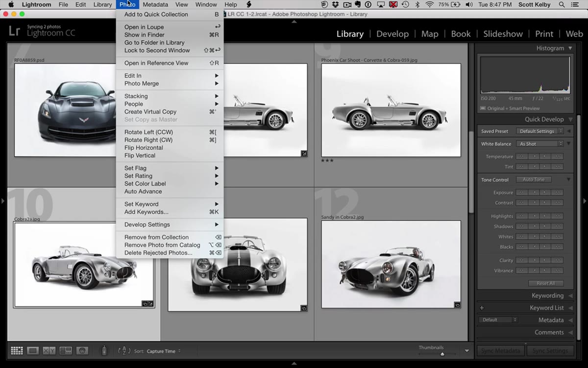588x368 pixels.
Task: Click the Bluetooth menu bar icon
Action: [417, 4]
